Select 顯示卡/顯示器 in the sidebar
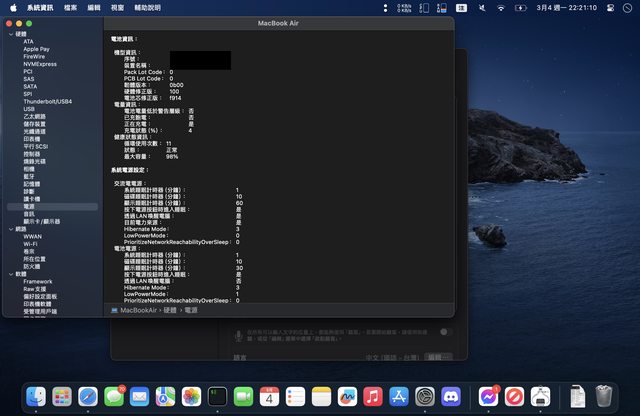640x416 pixels. click(42, 222)
